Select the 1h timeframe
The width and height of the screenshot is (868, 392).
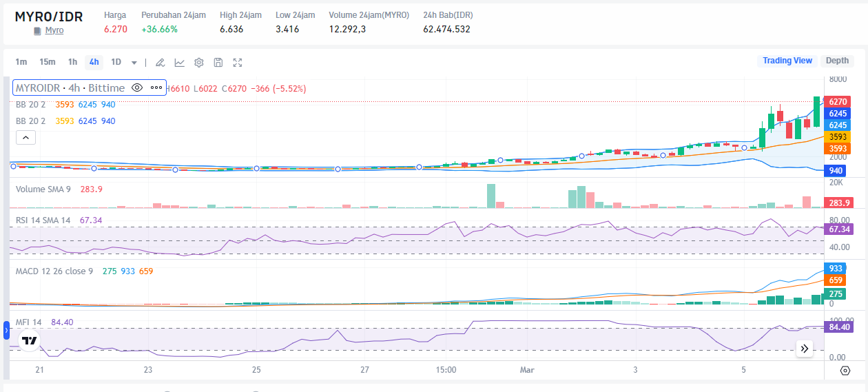tap(72, 62)
